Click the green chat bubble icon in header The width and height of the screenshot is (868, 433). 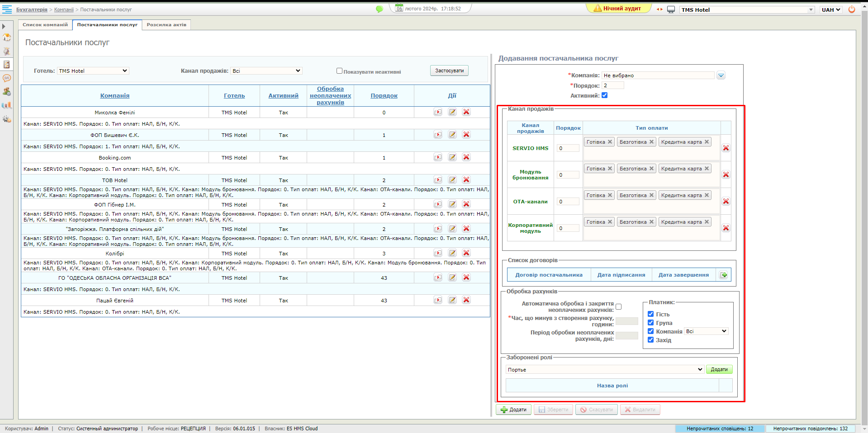pyautogui.click(x=379, y=9)
